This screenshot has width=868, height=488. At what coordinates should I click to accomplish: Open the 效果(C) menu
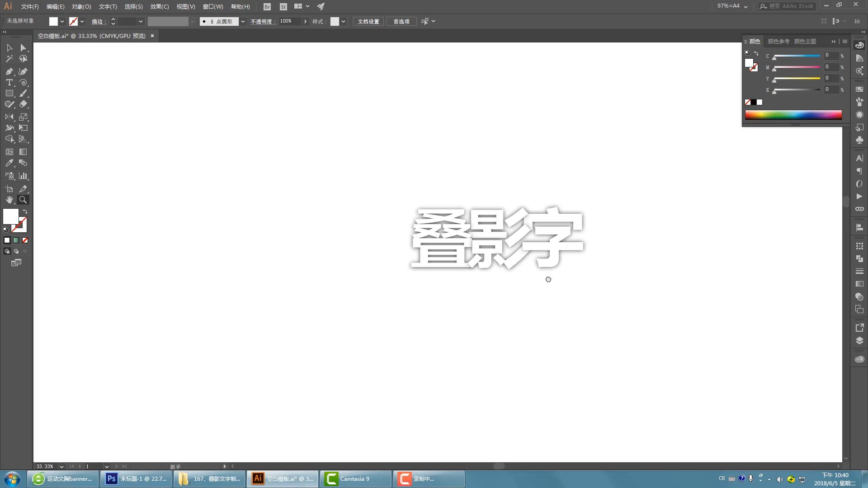coord(159,7)
